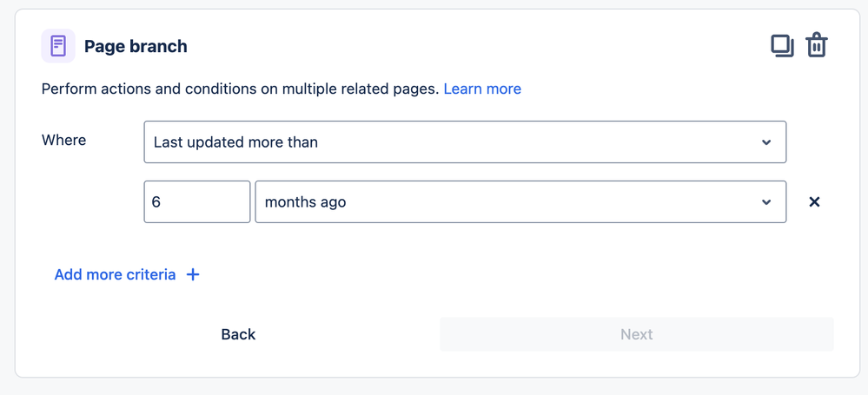Image resolution: width=868 pixels, height=395 pixels.
Task: Remove the criteria row with X icon
Action: (814, 201)
